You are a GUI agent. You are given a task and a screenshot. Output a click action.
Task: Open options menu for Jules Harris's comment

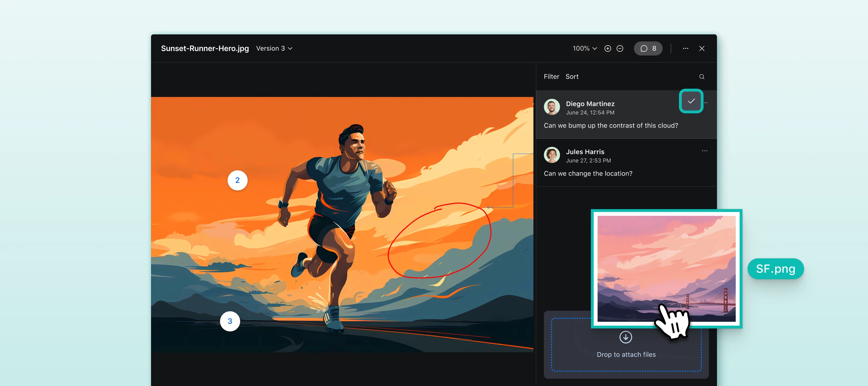click(x=705, y=151)
